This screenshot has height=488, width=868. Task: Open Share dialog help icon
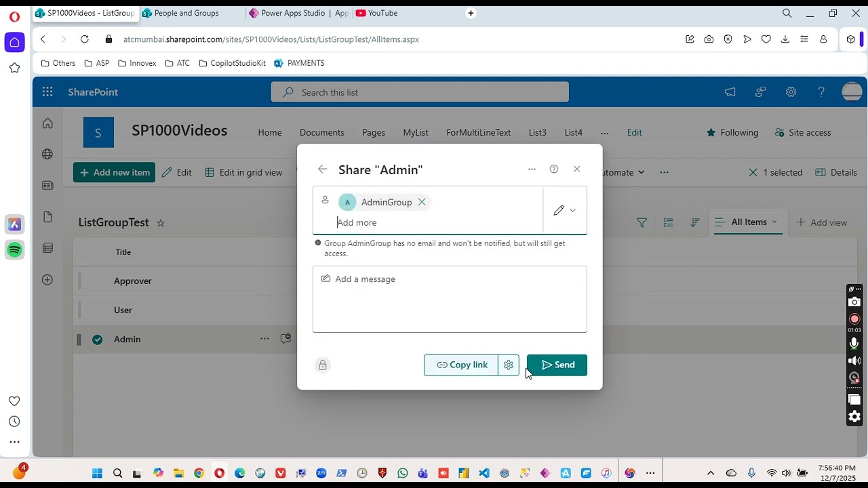point(554,169)
